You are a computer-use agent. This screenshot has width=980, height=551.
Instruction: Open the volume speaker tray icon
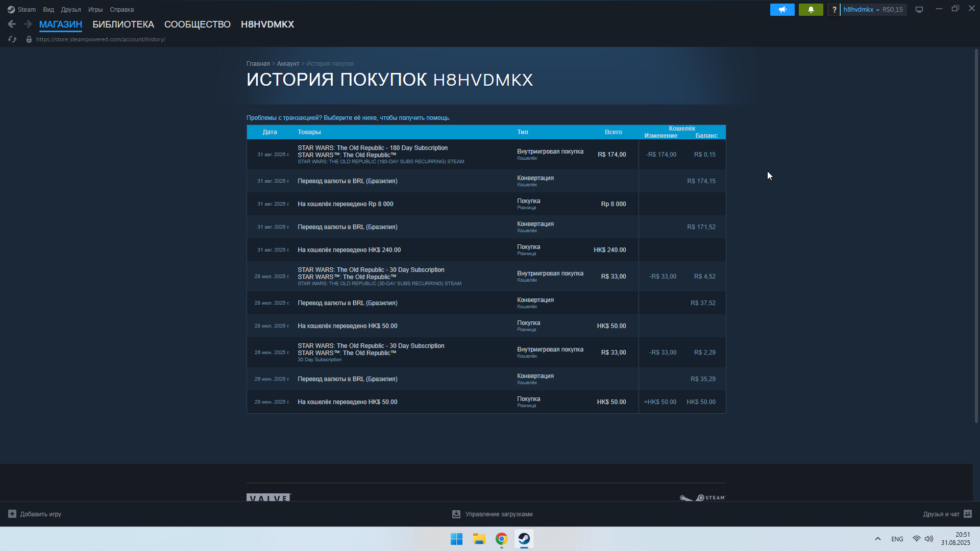tap(929, 539)
